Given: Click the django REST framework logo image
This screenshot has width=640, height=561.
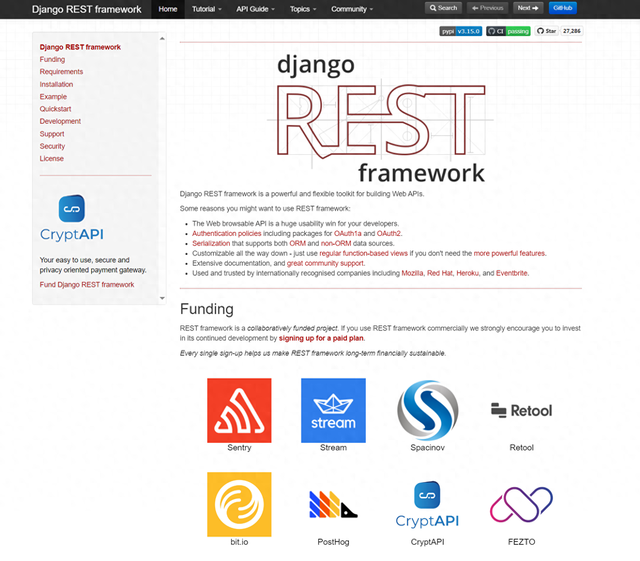Looking at the screenshot, I should point(380,118).
